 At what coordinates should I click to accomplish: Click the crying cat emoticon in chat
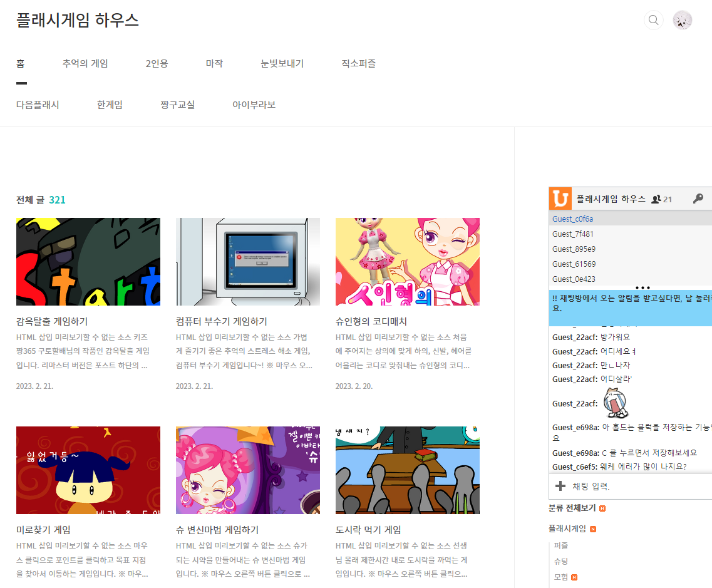pos(616,403)
